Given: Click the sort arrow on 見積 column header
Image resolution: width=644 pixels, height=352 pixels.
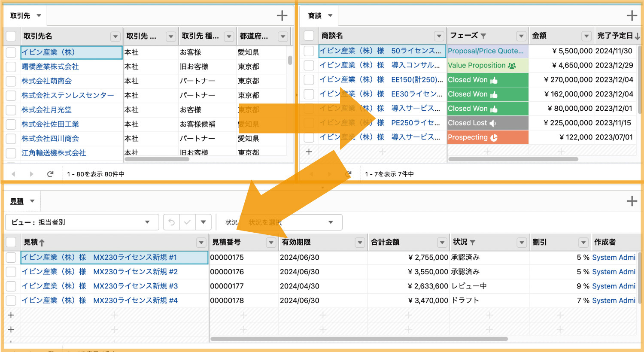Looking at the screenshot, I should [42, 243].
